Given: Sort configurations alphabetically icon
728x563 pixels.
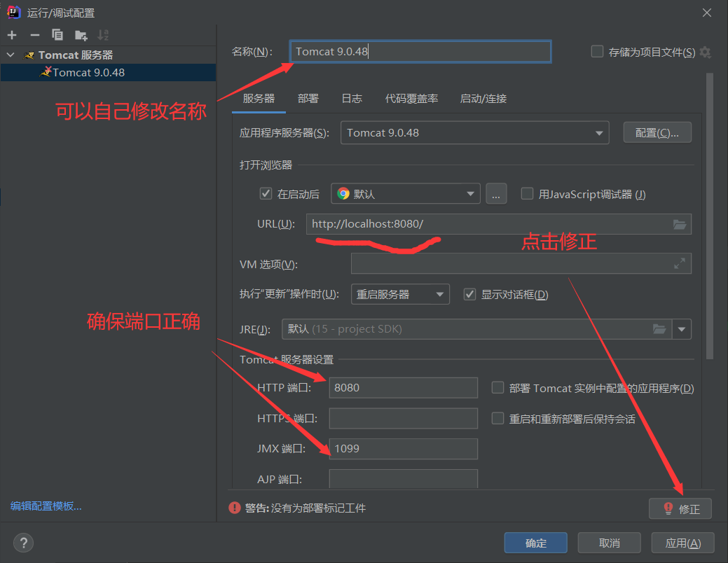Looking at the screenshot, I should 103,35.
